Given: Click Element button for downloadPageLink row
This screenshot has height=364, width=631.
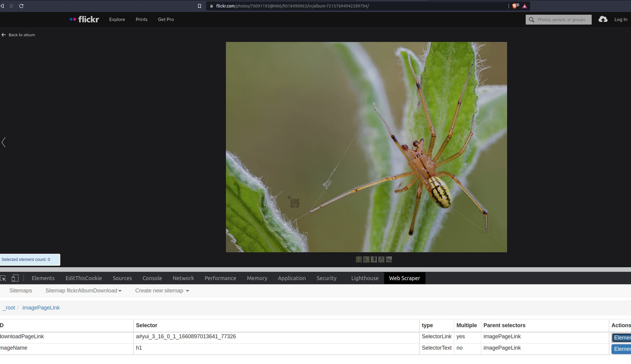Looking at the screenshot, I should pos(621,338).
